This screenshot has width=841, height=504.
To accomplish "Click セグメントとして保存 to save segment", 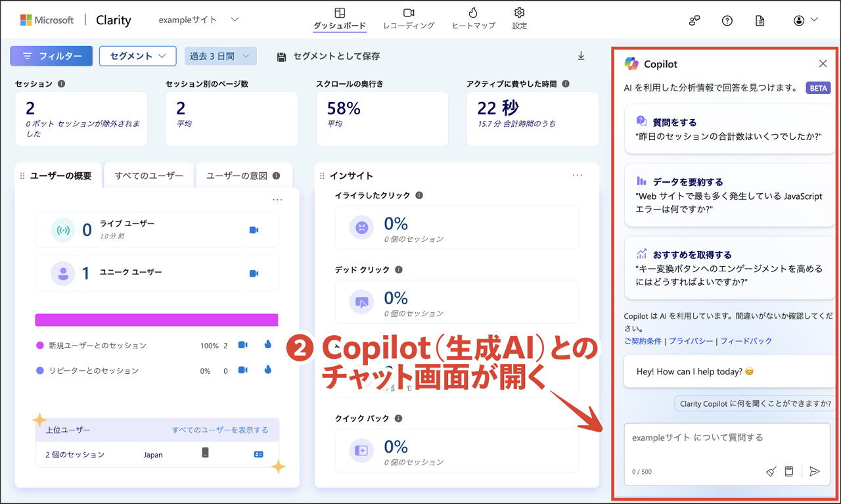I will (x=329, y=57).
